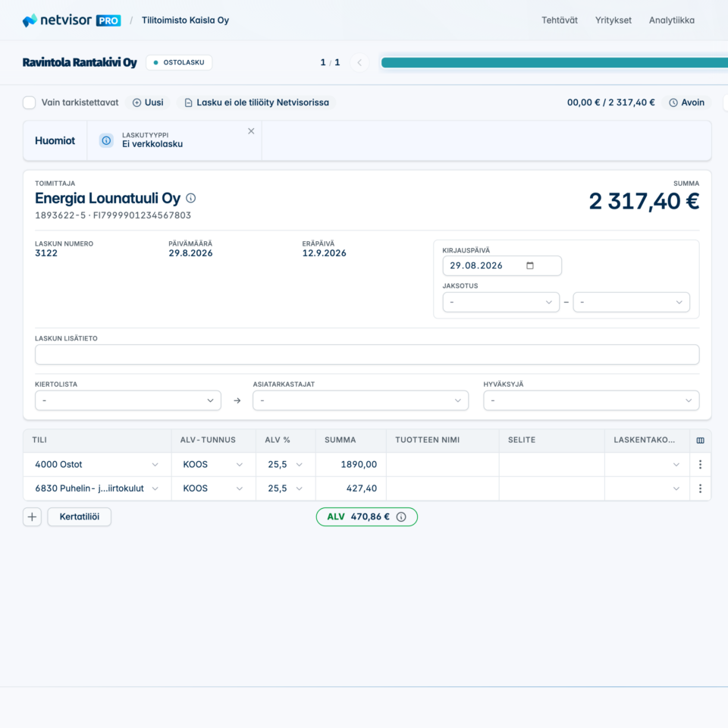
Task: Click the Kertatiliöi button
Action: point(80,516)
